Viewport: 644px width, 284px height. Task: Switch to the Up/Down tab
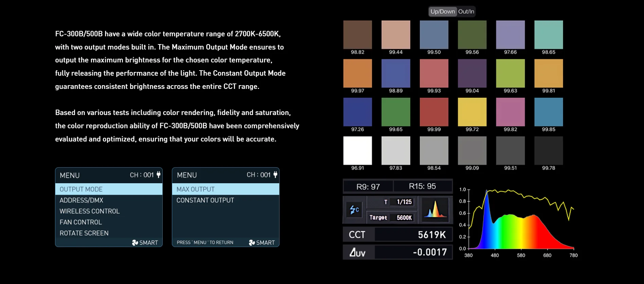coord(443,12)
